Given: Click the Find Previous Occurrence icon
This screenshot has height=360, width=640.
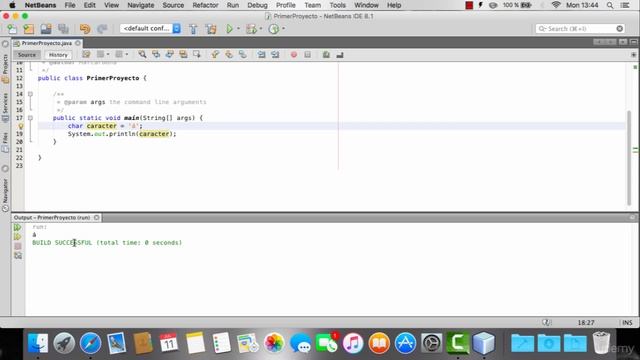Looking at the screenshot, I should (x=156, y=54).
